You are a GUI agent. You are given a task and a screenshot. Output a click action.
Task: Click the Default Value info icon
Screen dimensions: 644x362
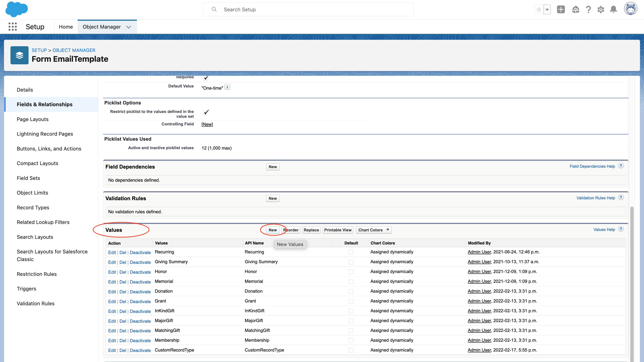pyautogui.click(x=227, y=87)
